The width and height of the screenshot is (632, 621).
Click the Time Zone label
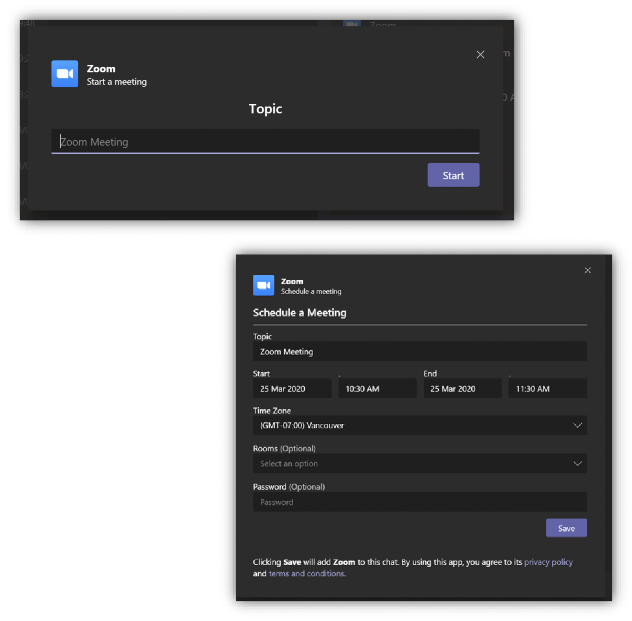click(x=272, y=411)
